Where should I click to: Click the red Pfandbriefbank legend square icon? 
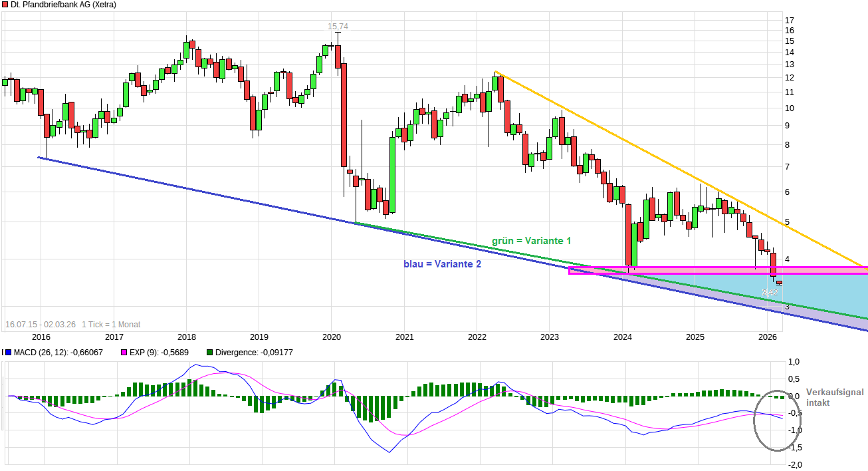(5, 5)
